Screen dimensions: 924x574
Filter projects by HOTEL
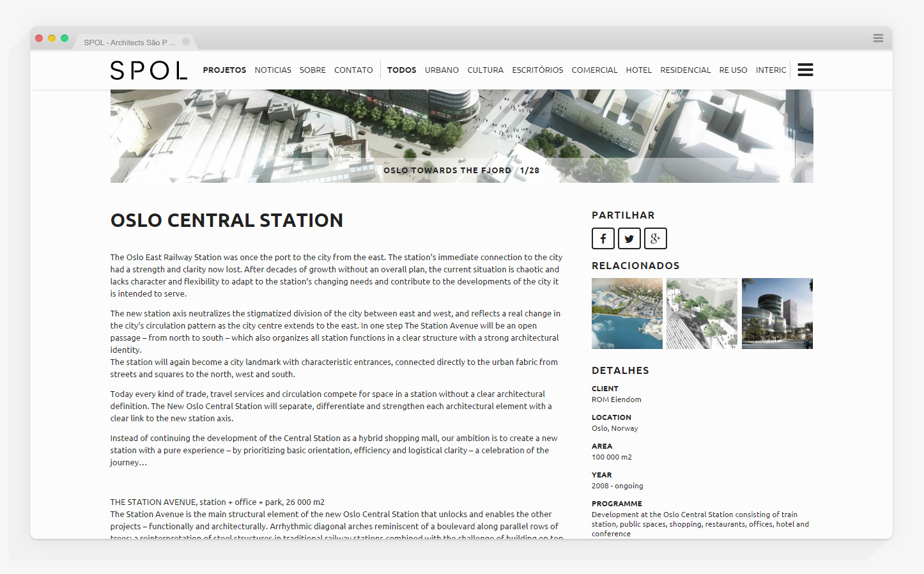point(638,70)
